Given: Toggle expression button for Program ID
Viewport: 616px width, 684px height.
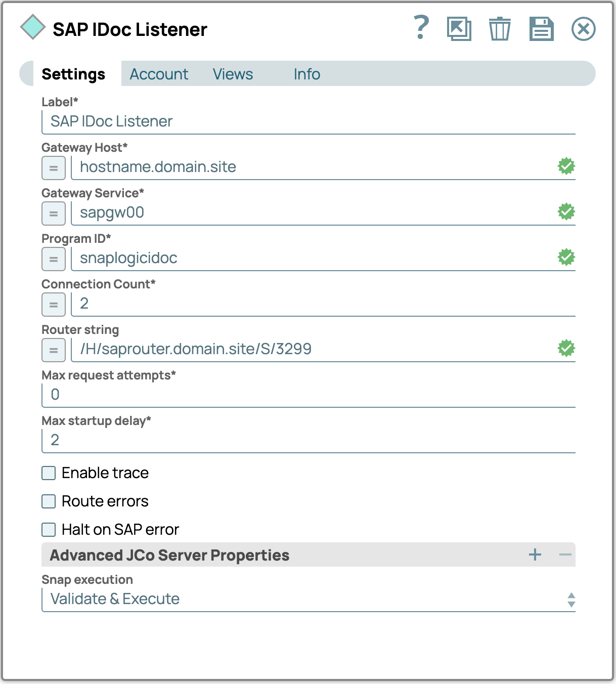Looking at the screenshot, I should [54, 259].
